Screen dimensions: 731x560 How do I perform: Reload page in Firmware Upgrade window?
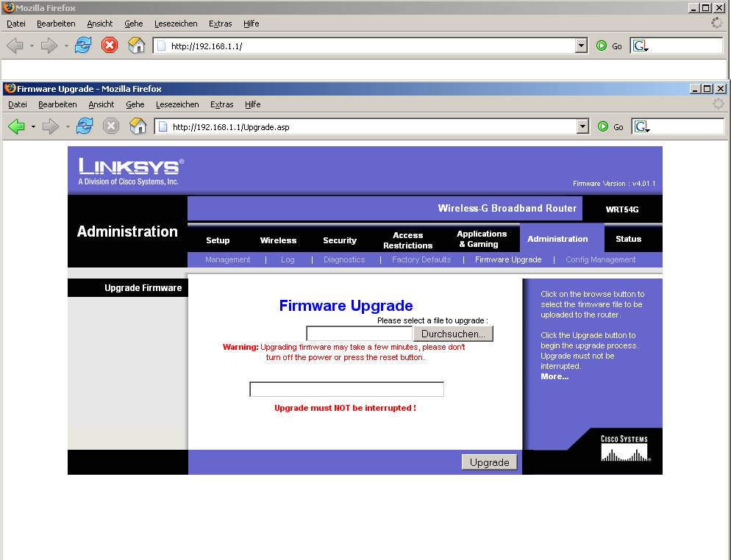(x=85, y=126)
